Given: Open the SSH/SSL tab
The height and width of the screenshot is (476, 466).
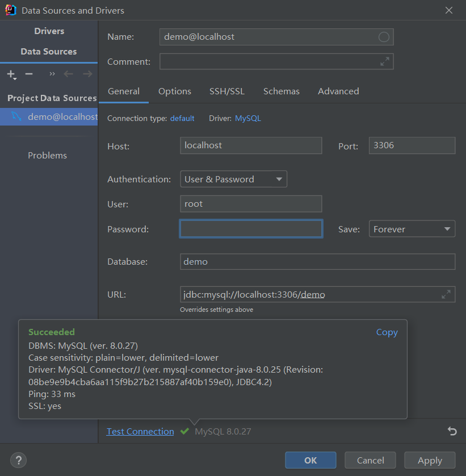Looking at the screenshot, I should pyautogui.click(x=227, y=91).
